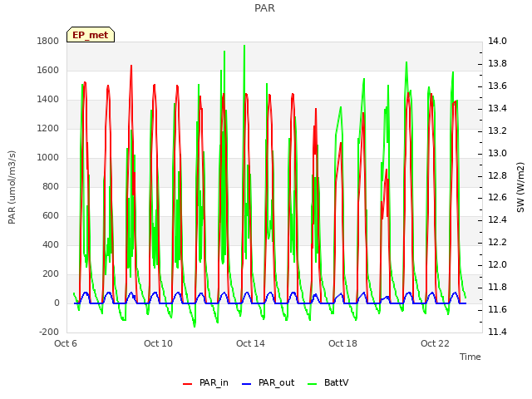
Task: Click the 800 left axis value
Action: pos(51,186)
